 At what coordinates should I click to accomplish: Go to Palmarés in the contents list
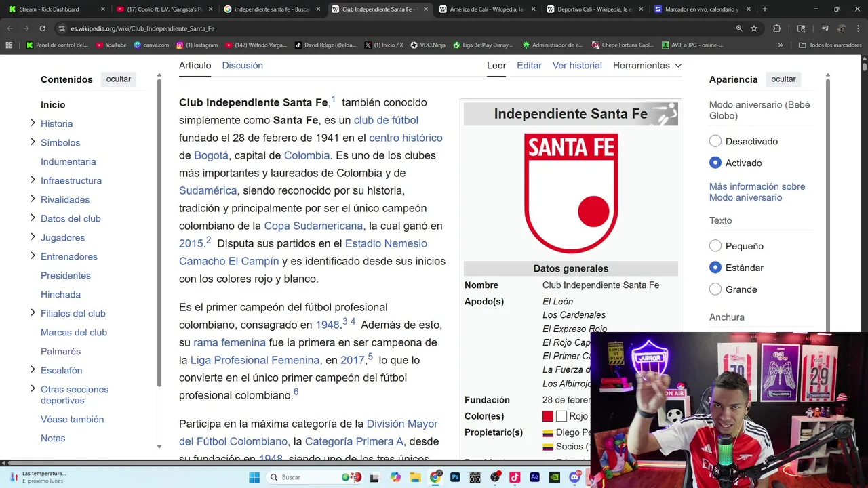(x=60, y=351)
